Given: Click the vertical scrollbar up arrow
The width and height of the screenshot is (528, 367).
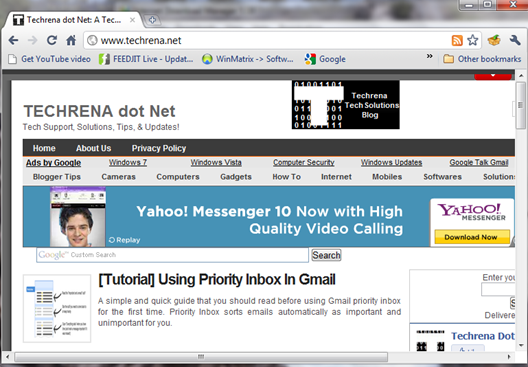Looking at the screenshot, I should (x=521, y=75).
